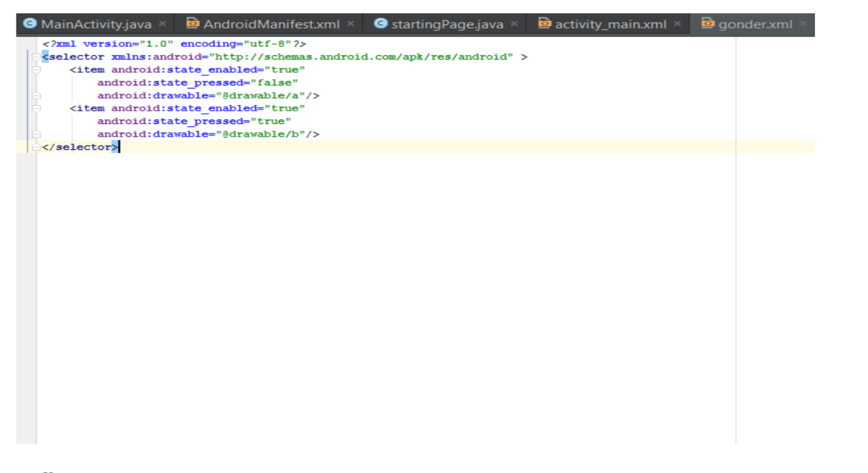This screenshot has width=868, height=473.
Task: Click fold end marker on @drawable/b line
Action: pos(37,134)
